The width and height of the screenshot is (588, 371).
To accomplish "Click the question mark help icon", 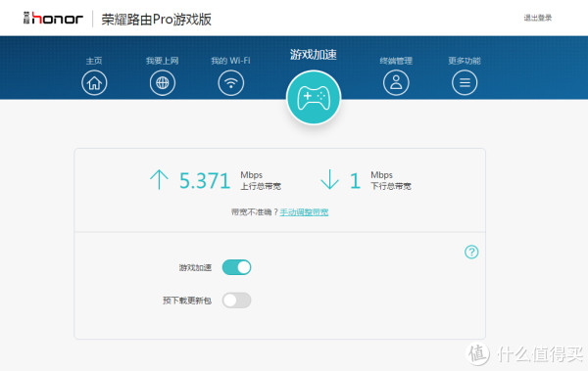I will [471, 252].
